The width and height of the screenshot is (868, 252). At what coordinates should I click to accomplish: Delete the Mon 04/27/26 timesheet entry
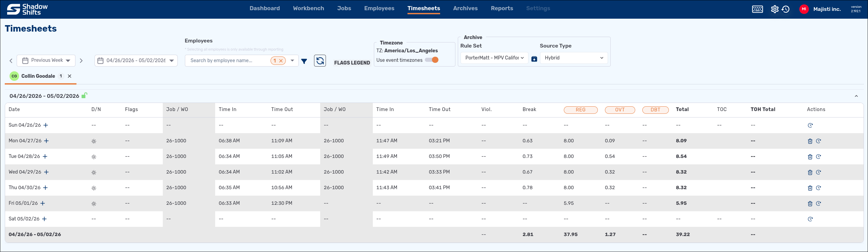pyautogui.click(x=810, y=141)
